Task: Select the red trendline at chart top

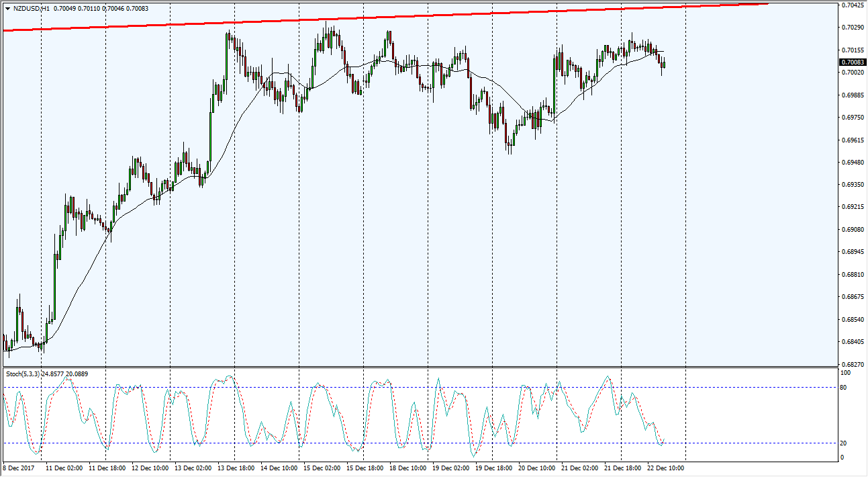Action: pos(403,16)
